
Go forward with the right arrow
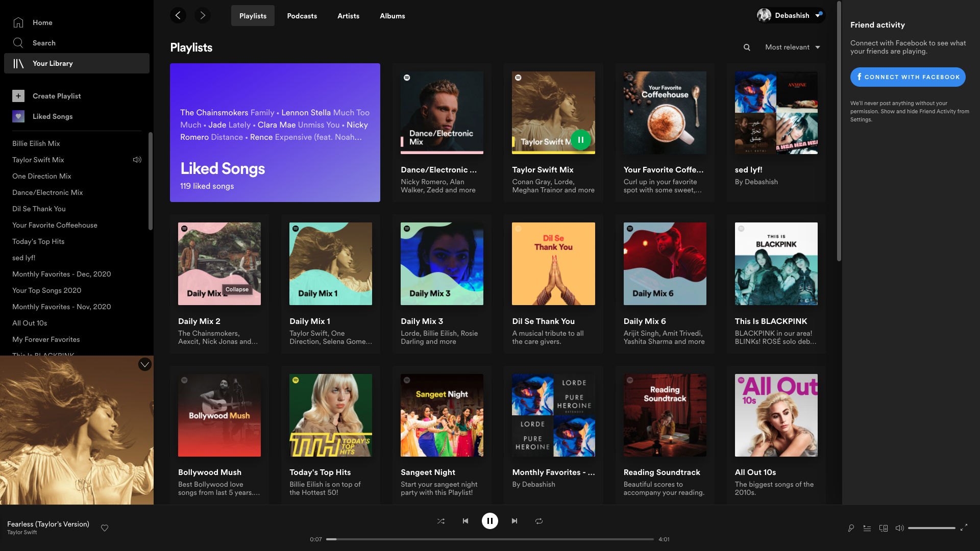coord(203,15)
